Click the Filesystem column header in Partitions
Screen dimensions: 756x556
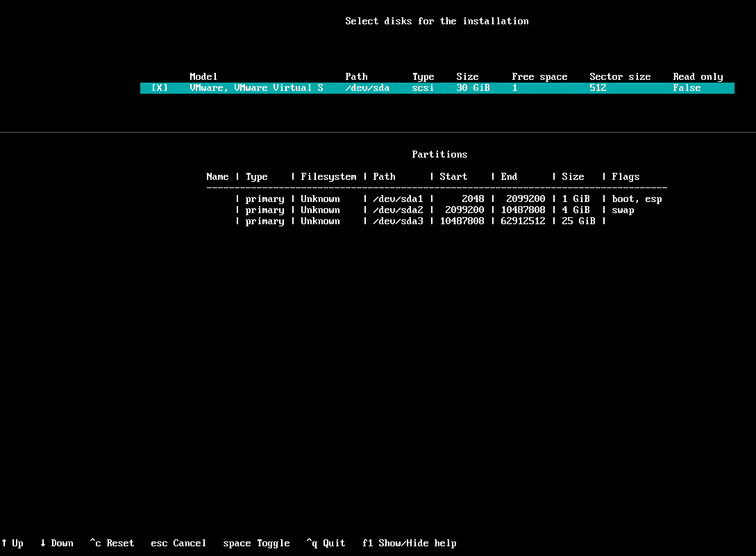pos(328,177)
